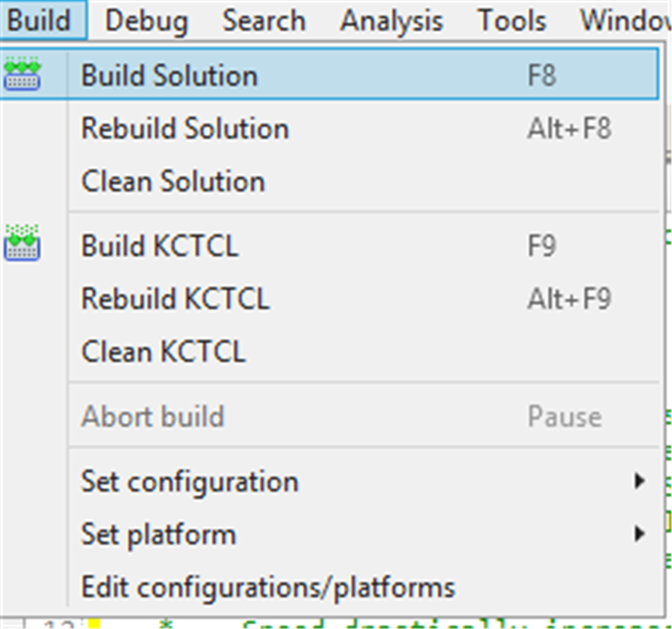The width and height of the screenshot is (672, 629).
Task: Open the Search menu
Action: coord(264,20)
